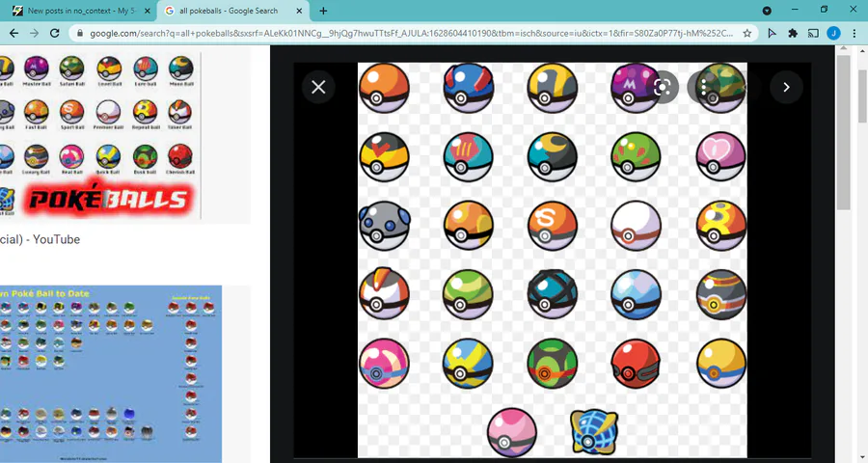The image size is (868, 463).
Task: Open Google Lens visual search icon
Action: [662, 87]
